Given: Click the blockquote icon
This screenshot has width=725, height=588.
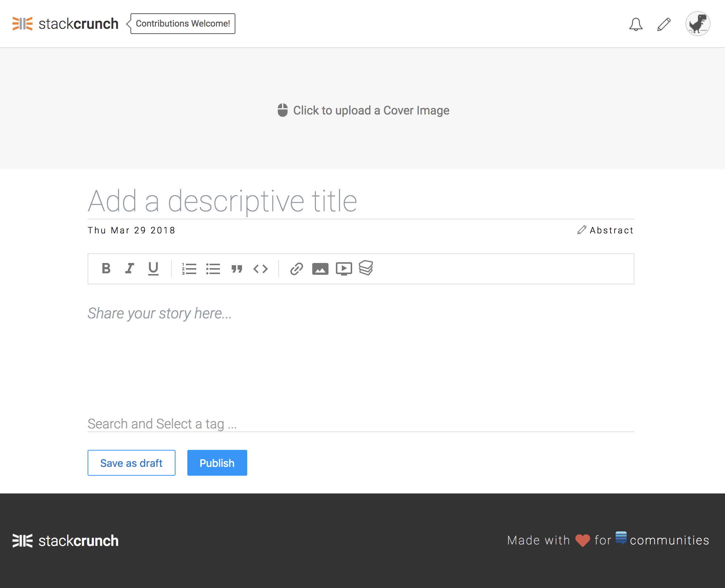Looking at the screenshot, I should 236,268.
